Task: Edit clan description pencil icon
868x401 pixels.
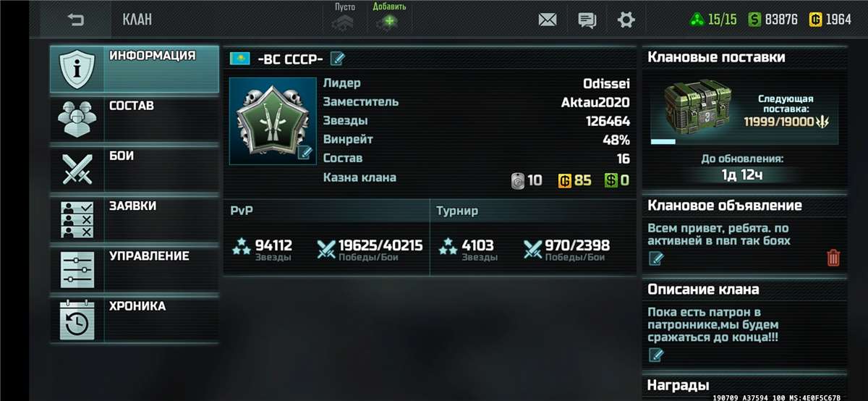Action: pos(656,355)
